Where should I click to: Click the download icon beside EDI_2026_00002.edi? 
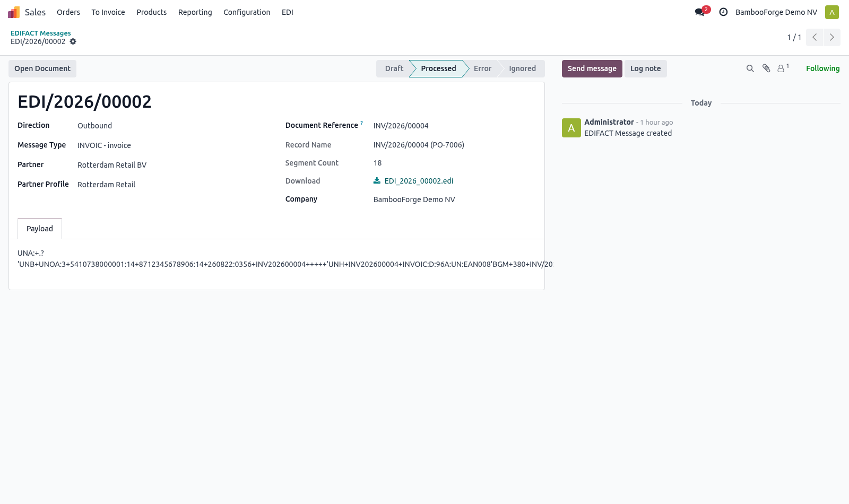377,181
